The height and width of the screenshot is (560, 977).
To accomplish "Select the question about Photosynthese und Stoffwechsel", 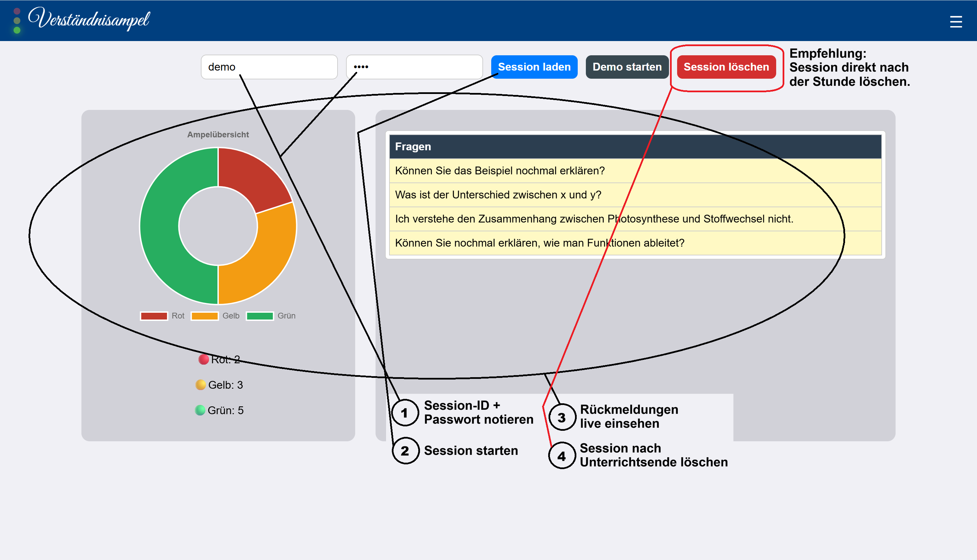I will (635, 219).
